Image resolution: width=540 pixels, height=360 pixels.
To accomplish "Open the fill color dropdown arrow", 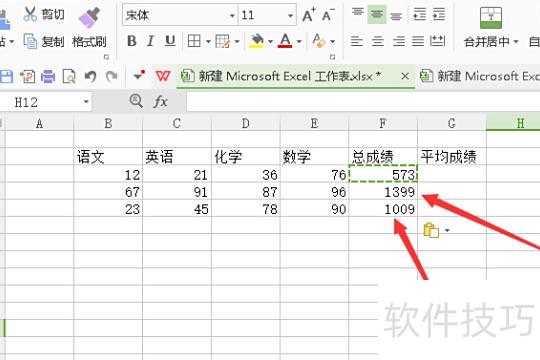I will 270,42.
